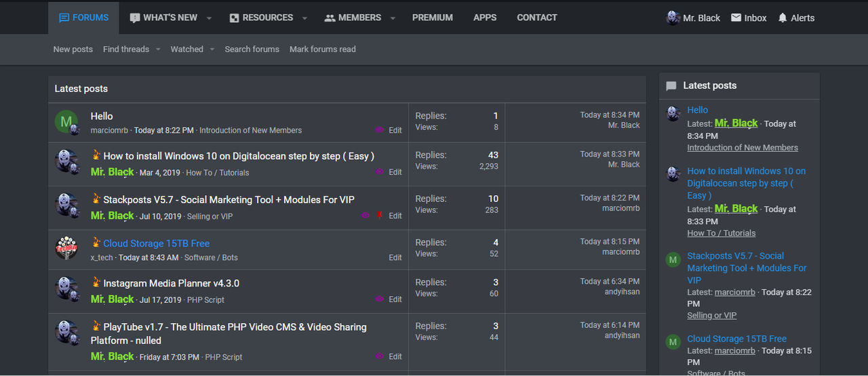Image resolution: width=868 pixels, height=376 pixels.
Task: Open the Inbox envelope icon
Action: [736, 18]
